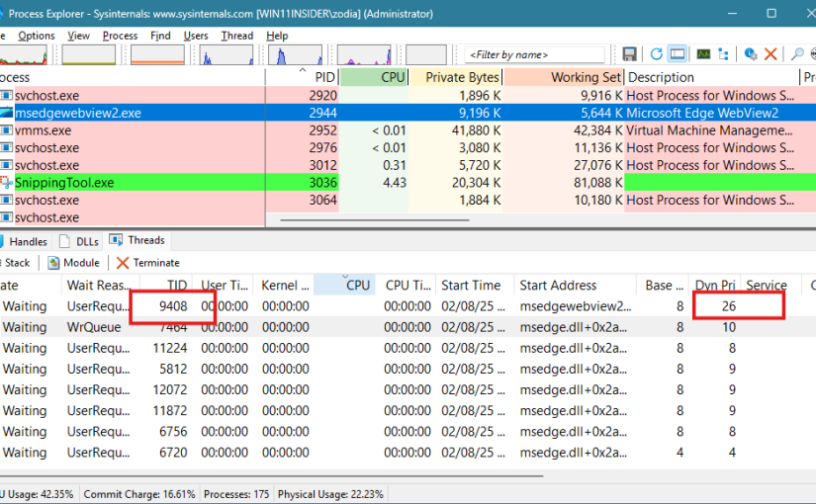Screen dimensions: 816x504
Task: Click the magnifier Find Handle icon
Action: 797,54
